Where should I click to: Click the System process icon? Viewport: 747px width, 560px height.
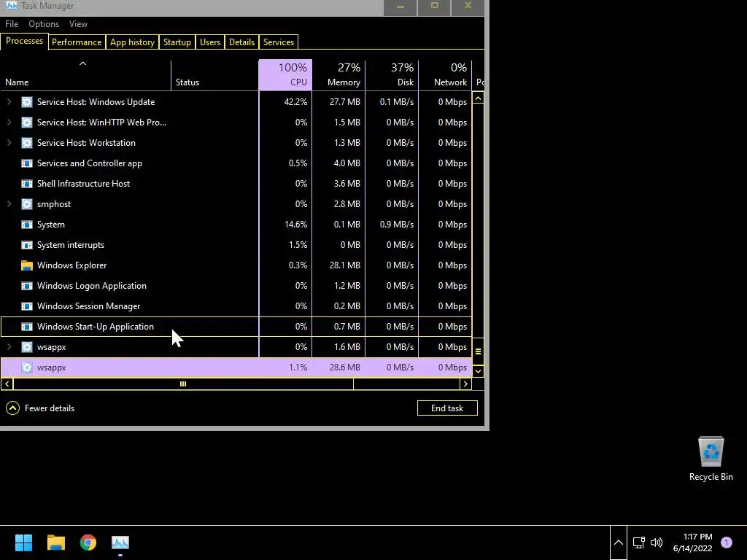[27, 225]
